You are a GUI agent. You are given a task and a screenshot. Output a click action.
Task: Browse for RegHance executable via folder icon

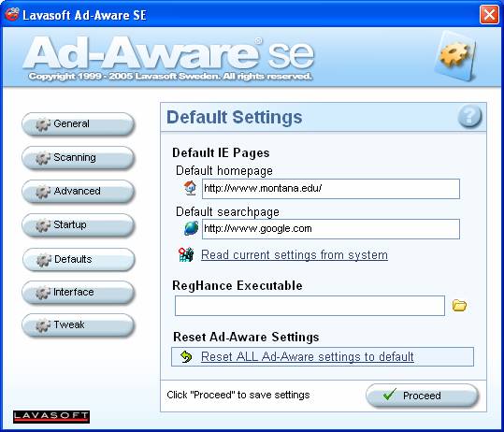coord(459,306)
